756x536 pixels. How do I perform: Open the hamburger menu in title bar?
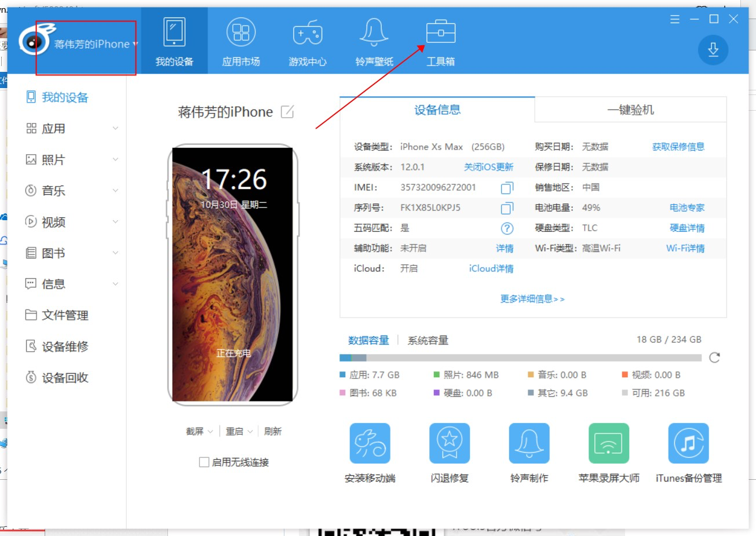[x=675, y=19]
